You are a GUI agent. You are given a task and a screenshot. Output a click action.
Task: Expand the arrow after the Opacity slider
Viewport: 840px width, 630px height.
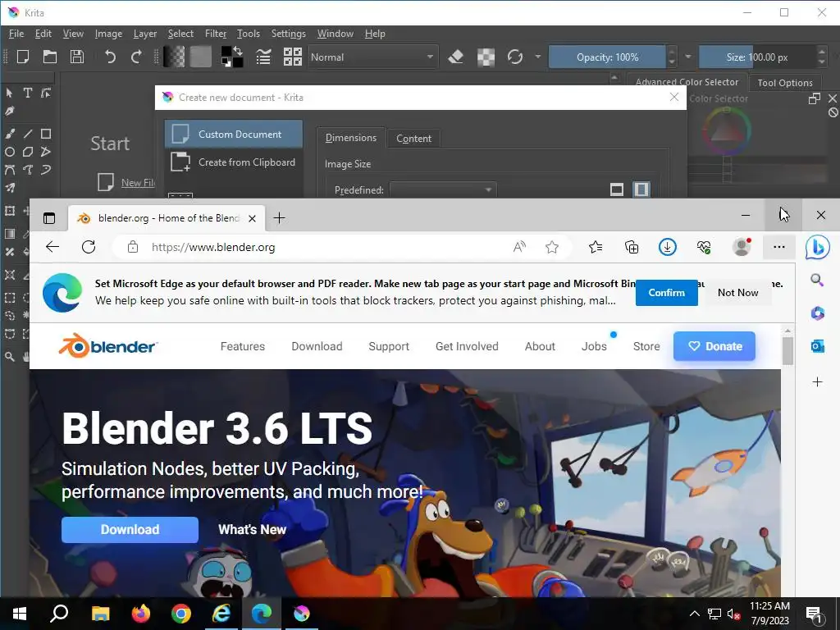688,57
